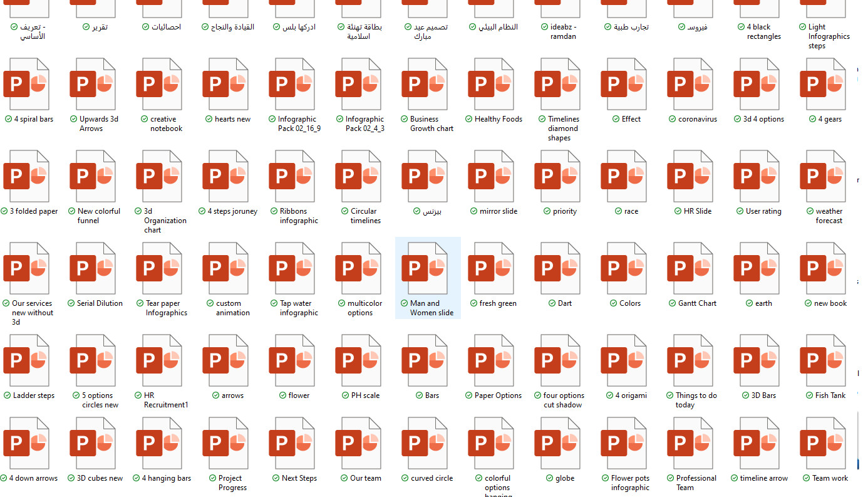Select the '3d 4 options' file name
The height and width of the screenshot is (497, 868).
click(763, 119)
